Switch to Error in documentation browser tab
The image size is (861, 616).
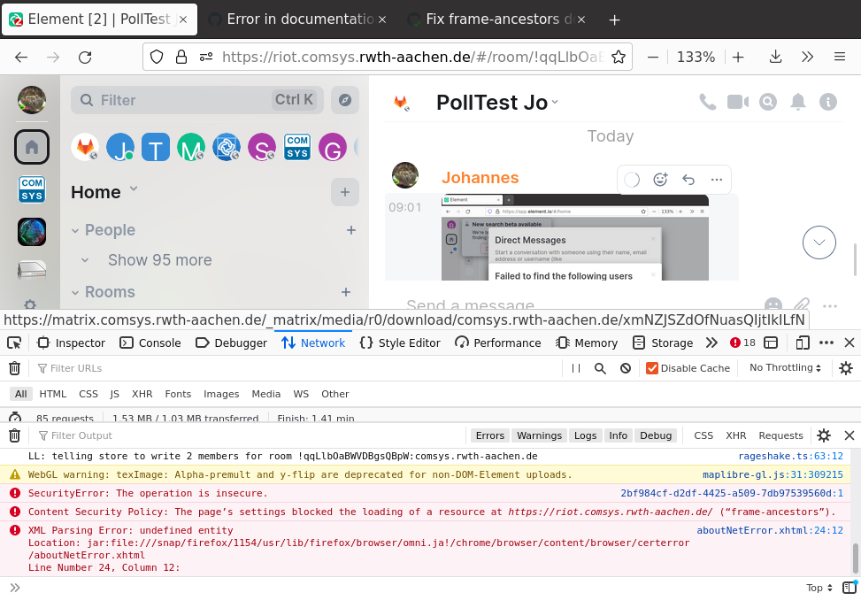click(x=297, y=19)
